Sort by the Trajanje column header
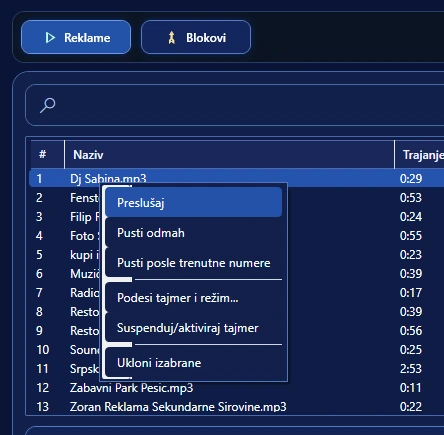Image resolution: width=444 pixels, height=435 pixels. (x=420, y=155)
